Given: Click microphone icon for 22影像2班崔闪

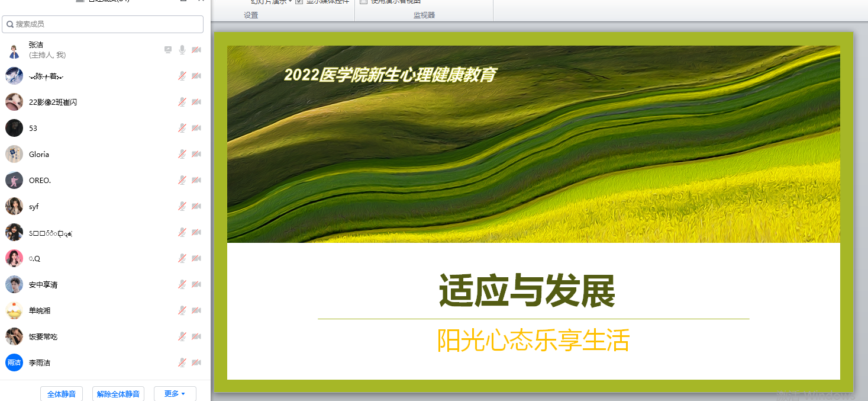Looking at the screenshot, I should (182, 102).
